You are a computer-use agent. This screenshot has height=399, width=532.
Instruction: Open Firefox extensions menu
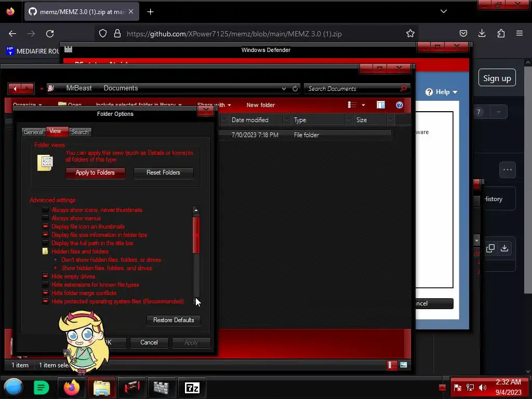(x=501, y=33)
